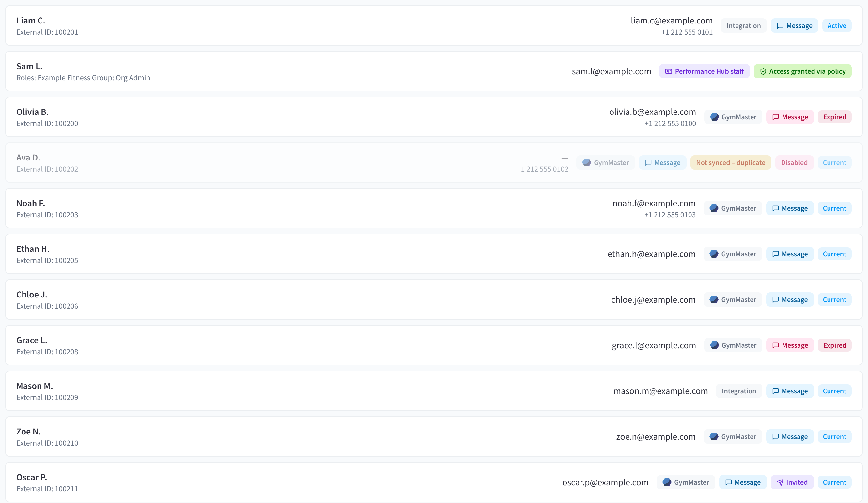The width and height of the screenshot is (868, 503).
Task: Click the Current badge for Ethan H.
Action: click(x=834, y=254)
